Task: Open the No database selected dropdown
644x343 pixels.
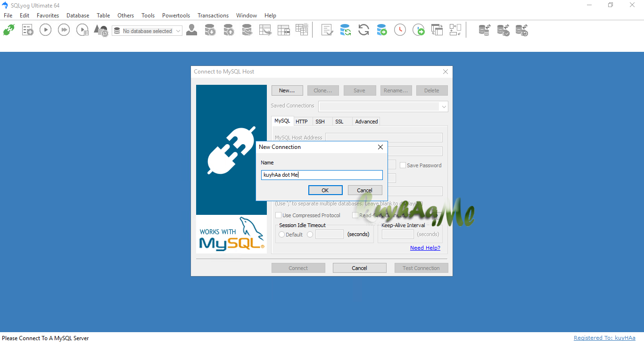Action: (147, 31)
